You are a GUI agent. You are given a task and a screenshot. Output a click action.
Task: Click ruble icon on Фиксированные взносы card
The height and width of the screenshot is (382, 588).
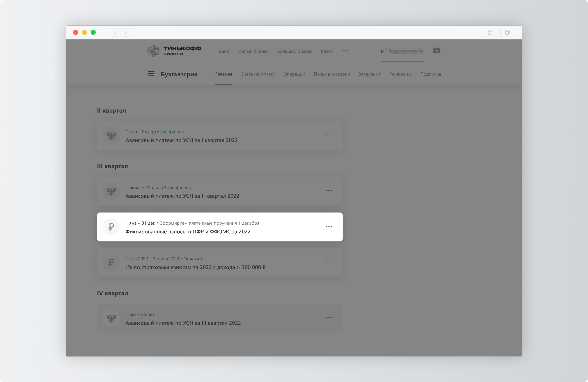[x=111, y=227]
